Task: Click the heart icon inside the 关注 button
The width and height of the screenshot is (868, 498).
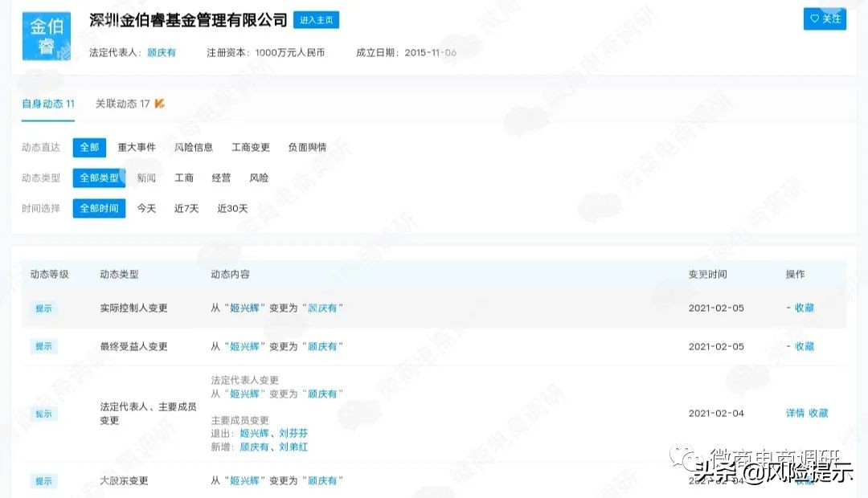Action: click(815, 18)
